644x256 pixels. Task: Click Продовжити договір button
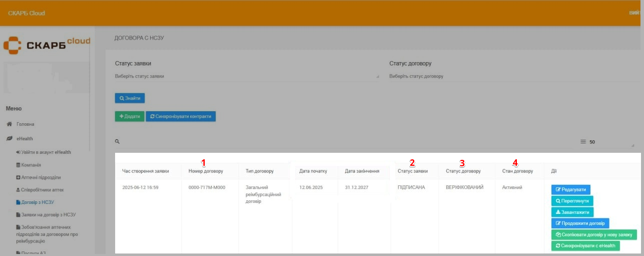tap(580, 223)
